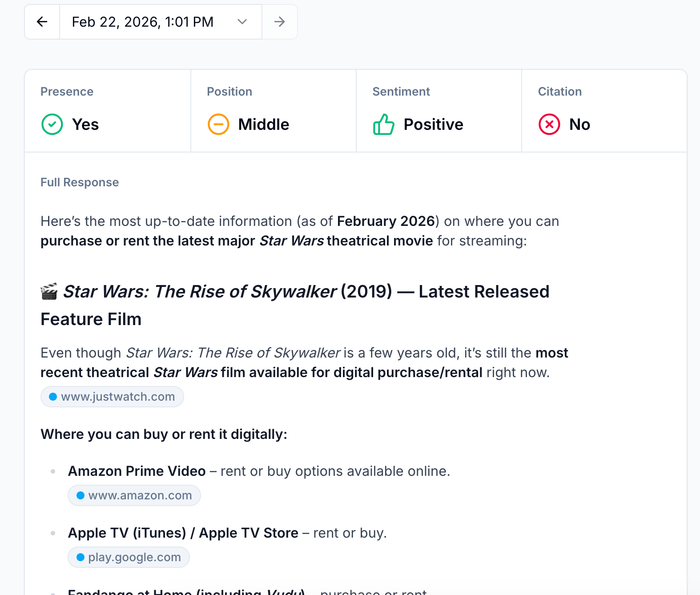This screenshot has width=700, height=595.
Task: Click the Position label
Action: point(229,92)
